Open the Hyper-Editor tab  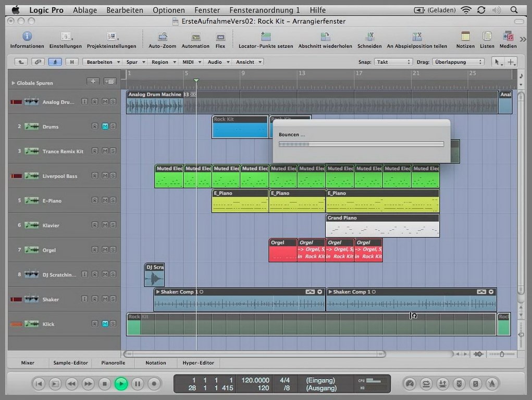199,362
